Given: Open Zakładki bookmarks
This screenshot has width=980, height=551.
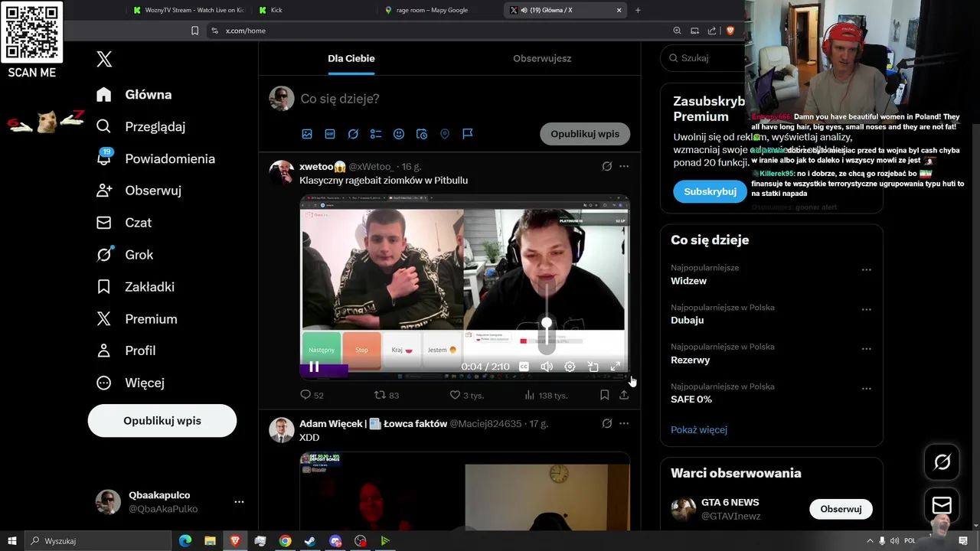Looking at the screenshot, I should [x=136, y=287].
